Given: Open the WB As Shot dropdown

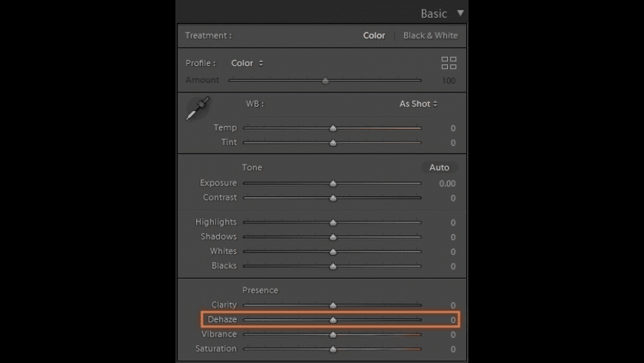Looking at the screenshot, I should 418,104.
